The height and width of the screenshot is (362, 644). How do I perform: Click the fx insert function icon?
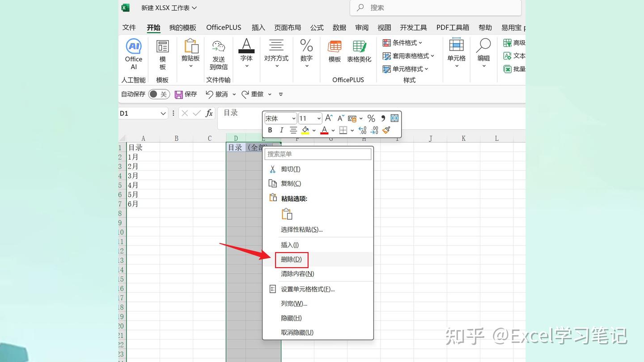[208, 113]
